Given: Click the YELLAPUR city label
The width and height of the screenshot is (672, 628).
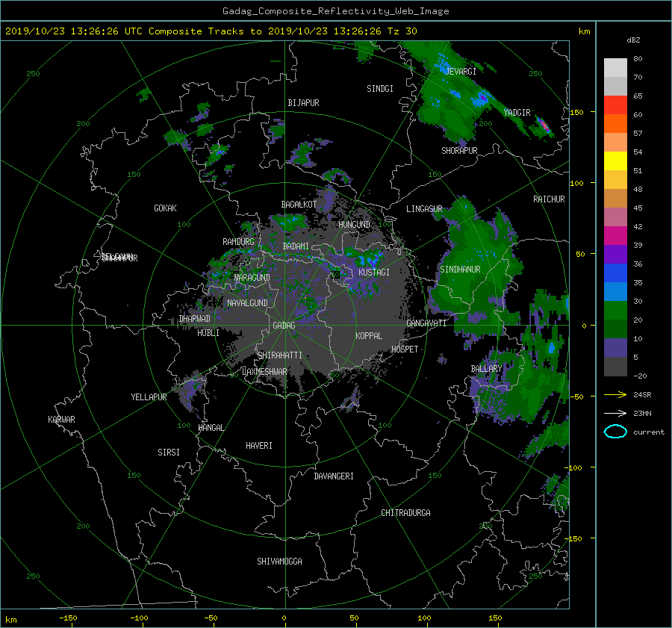Looking at the screenshot, I should pyautogui.click(x=149, y=397).
